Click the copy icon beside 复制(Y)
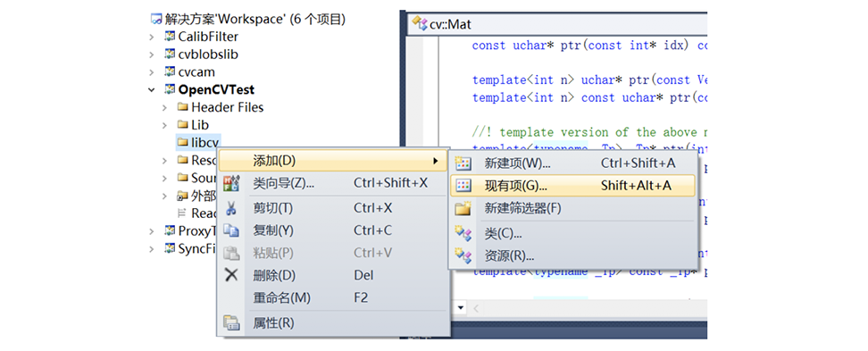This screenshot has width=868, height=351. [x=231, y=230]
